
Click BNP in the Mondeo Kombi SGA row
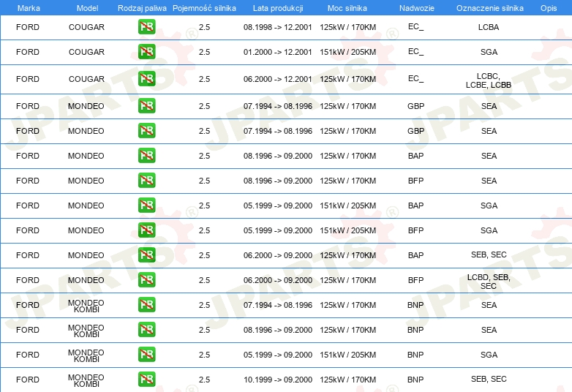(415, 355)
